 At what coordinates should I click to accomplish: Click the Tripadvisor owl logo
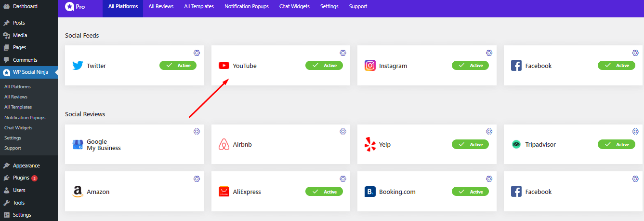click(516, 144)
